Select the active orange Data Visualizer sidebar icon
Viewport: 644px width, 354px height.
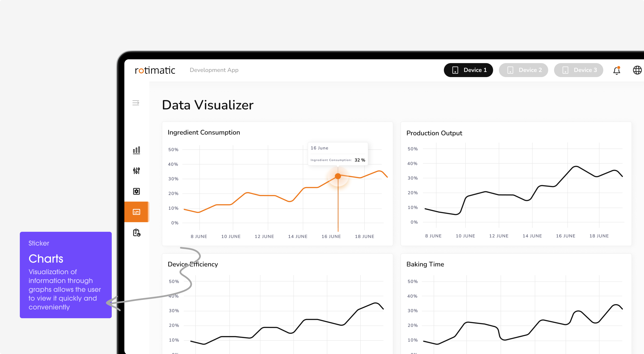click(x=137, y=212)
